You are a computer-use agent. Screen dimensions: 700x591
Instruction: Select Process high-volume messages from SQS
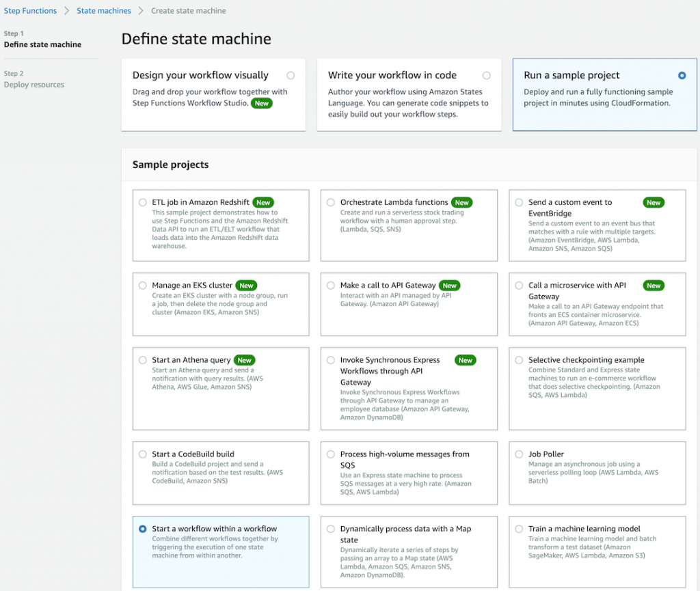(330, 454)
